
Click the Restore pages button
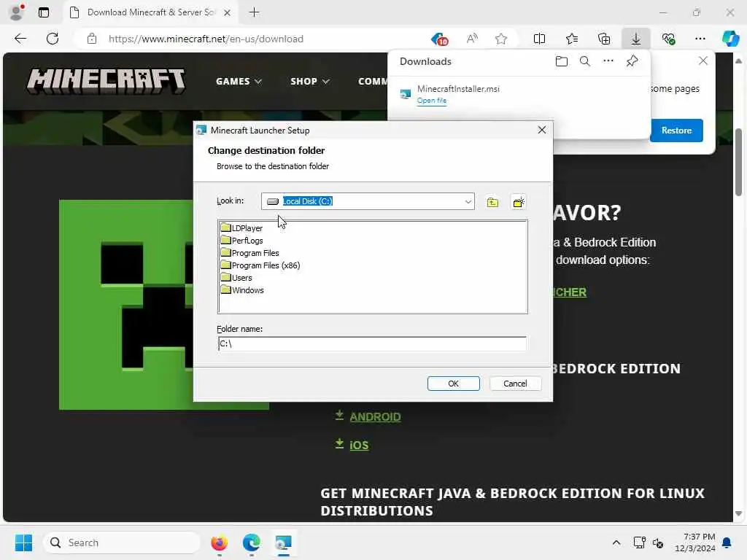coord(676,131)
